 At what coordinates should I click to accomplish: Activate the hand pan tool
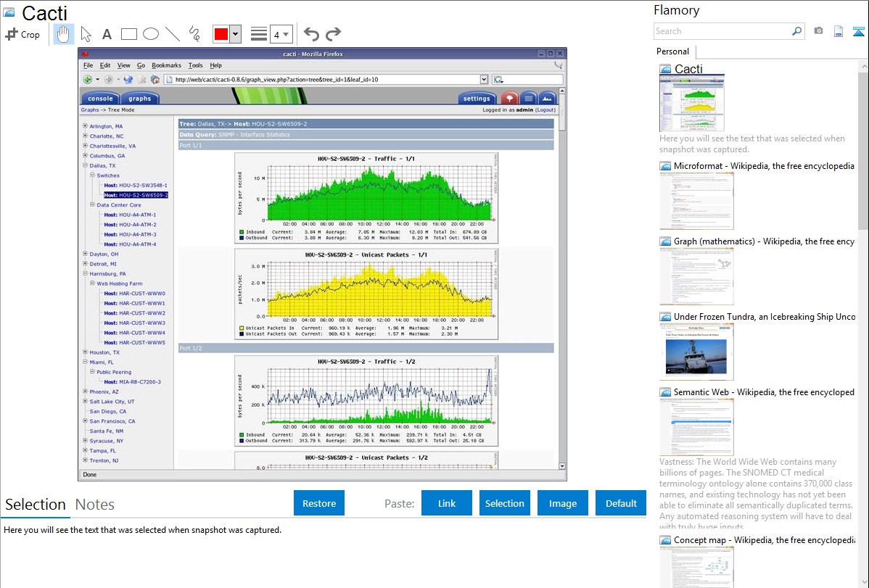64,34
